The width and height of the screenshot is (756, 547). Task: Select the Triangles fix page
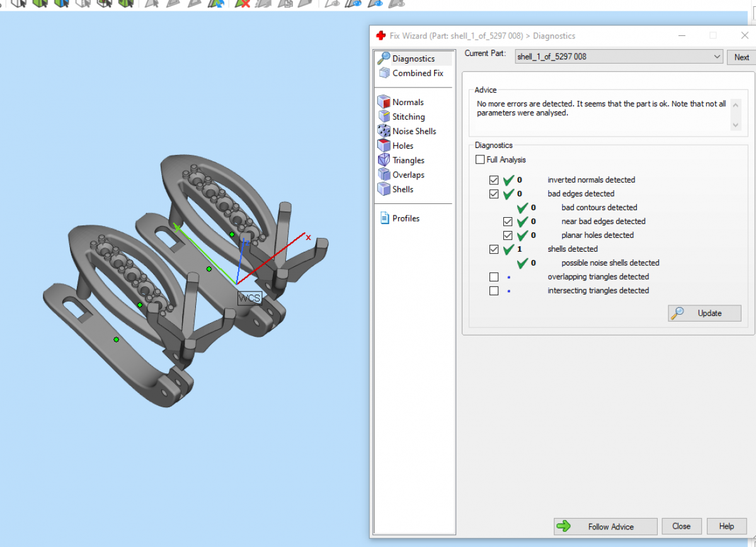pyautogui.click(x=408, y=160)
